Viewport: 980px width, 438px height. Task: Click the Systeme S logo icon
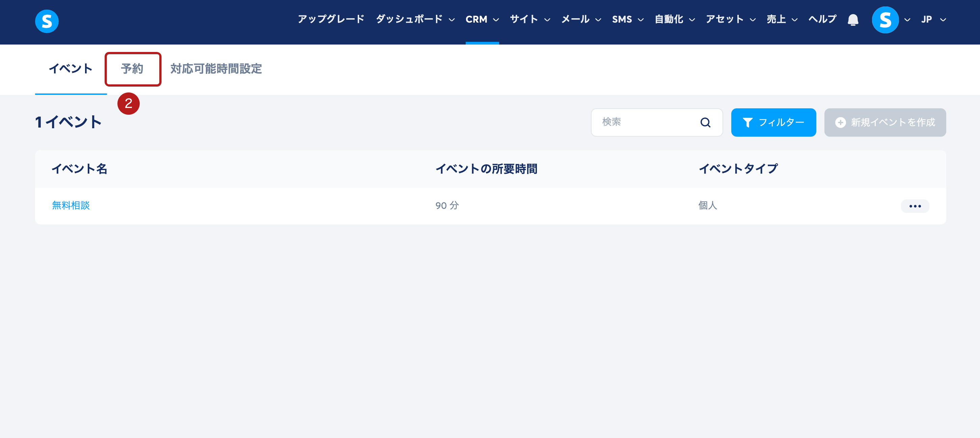(x=47, y=21)
